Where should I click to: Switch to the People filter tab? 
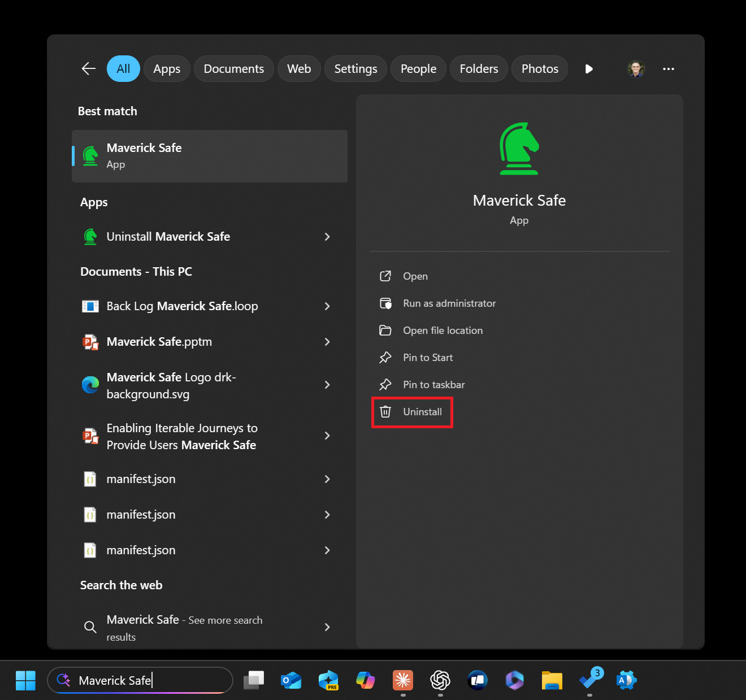418,69
